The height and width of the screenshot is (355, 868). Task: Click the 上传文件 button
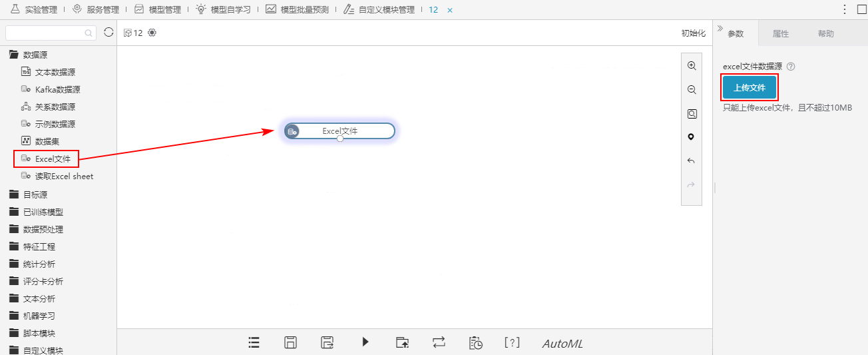click(x=750, y=87)
